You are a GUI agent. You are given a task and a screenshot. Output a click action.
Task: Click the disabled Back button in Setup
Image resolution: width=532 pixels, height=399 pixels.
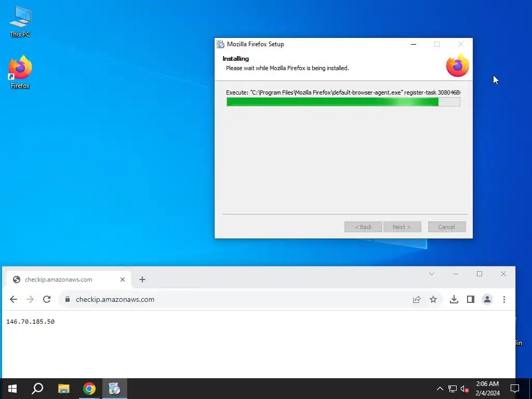(x=363, y=227)
